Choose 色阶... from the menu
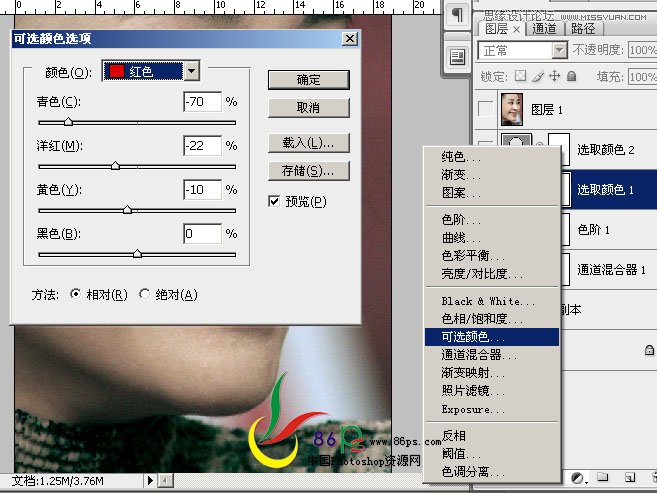The height and width of the screenshot is (493, 657). [x=492, y=219]
